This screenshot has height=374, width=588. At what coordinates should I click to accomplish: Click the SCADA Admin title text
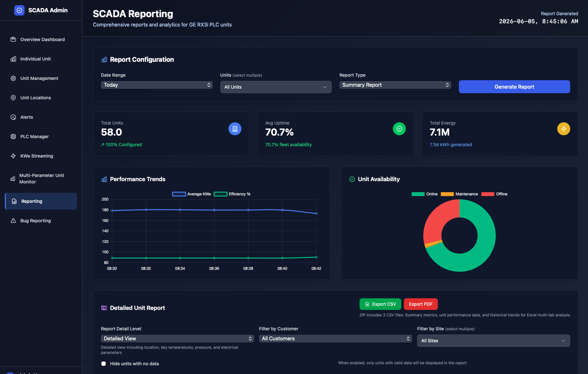[x=48, y=10]
